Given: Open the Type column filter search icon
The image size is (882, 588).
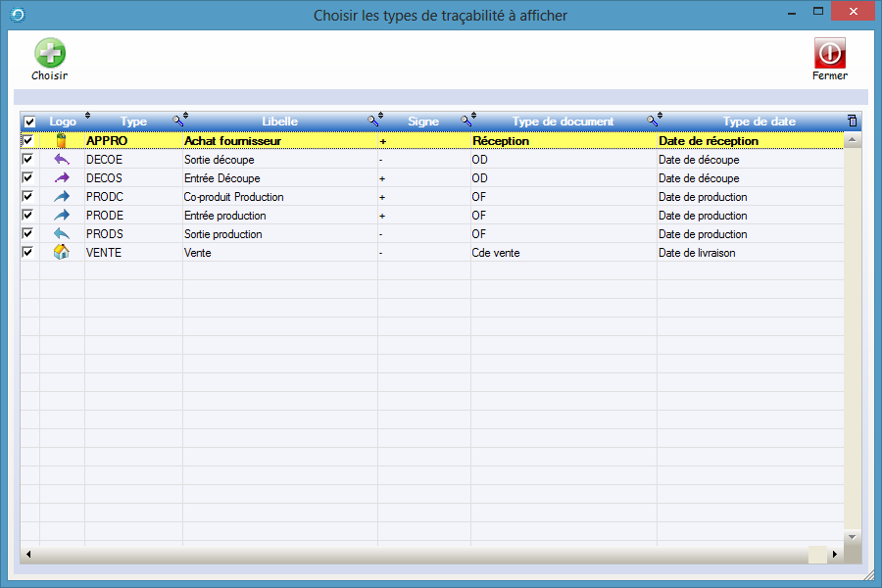Looking at the screenshot, I should point(177,122).
